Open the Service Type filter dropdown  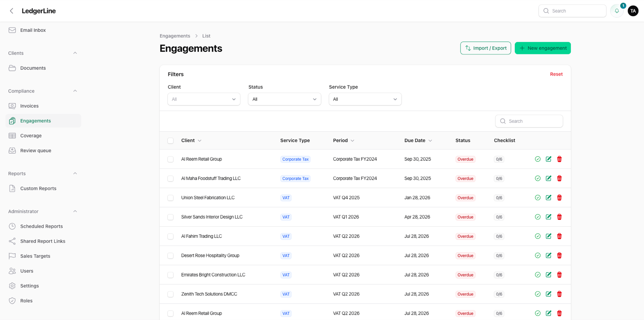pyautogui.click(x=365, y=99)
